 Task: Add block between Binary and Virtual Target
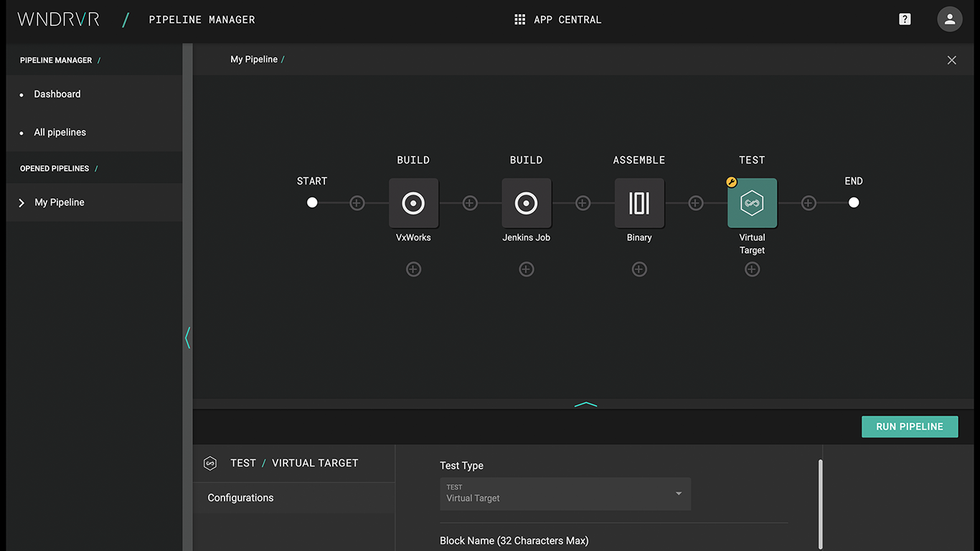click(x=695, y=203)
